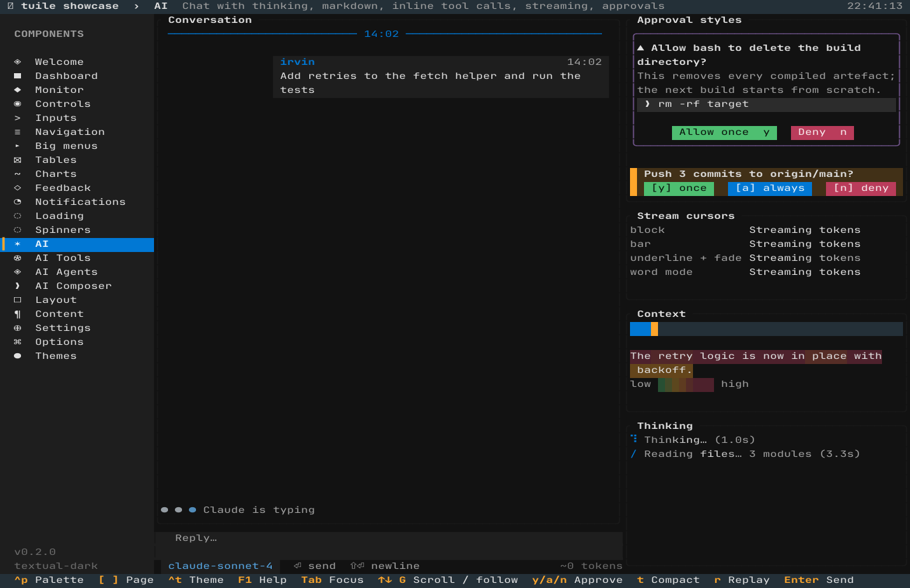
Task: Open the Big menus component page
Action: (77, 146)
